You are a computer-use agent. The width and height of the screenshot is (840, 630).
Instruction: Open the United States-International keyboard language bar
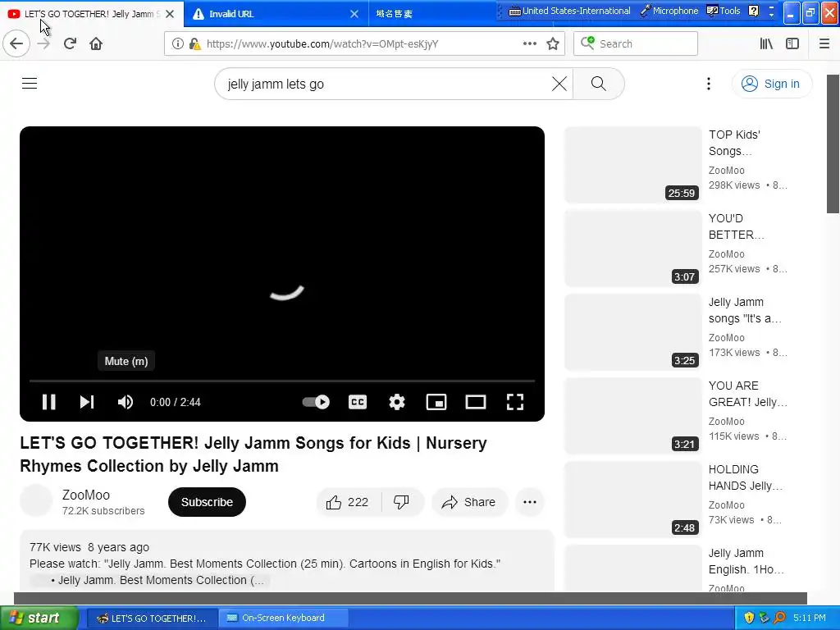click(x=569, y=11)
